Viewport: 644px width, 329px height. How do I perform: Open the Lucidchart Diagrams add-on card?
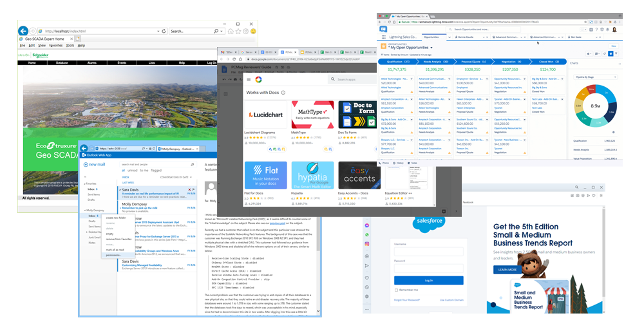[266, 123]
